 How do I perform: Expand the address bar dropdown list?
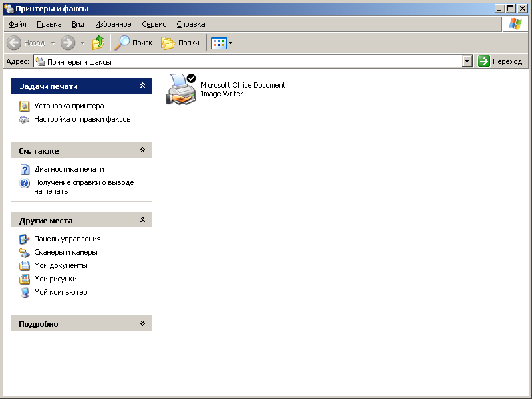tap(467, 61)
